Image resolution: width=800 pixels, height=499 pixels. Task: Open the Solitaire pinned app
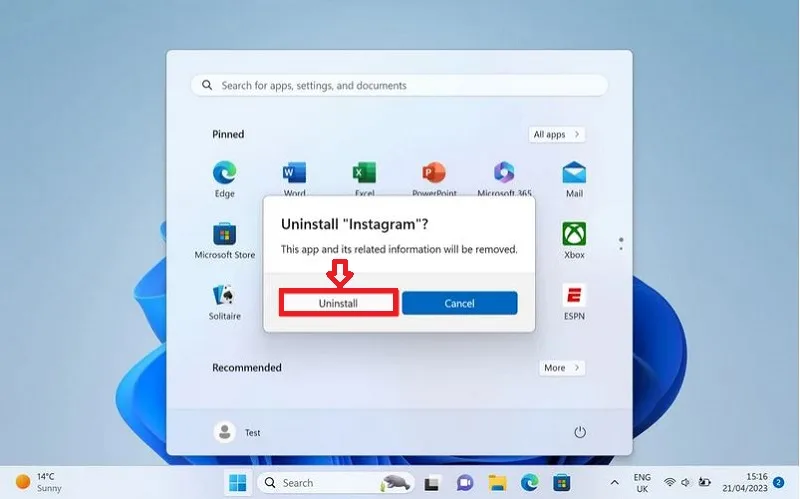click(224, 302)
